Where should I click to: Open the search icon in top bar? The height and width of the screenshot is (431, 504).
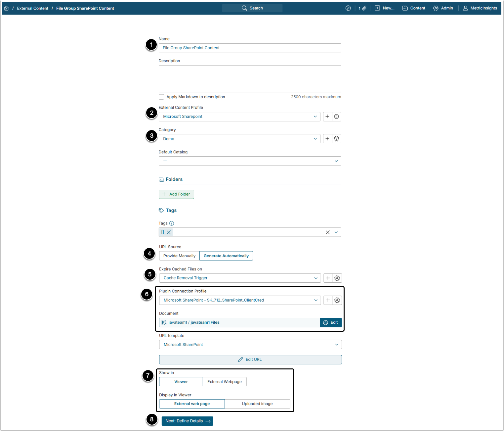point(244,8)
